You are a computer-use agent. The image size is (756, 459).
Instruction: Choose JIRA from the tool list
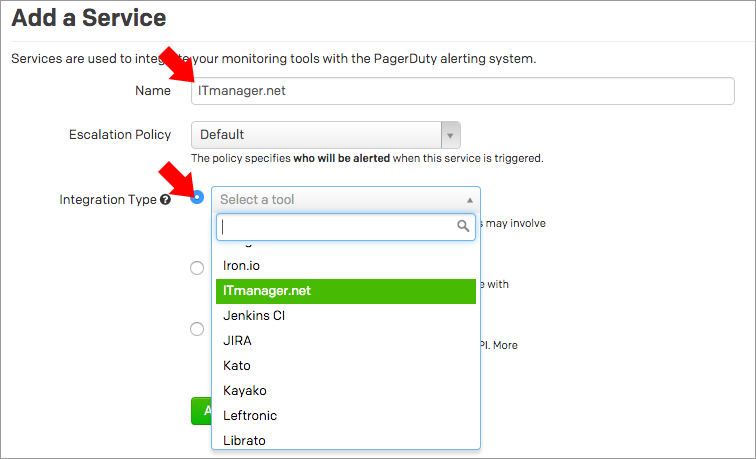(346, 341)
